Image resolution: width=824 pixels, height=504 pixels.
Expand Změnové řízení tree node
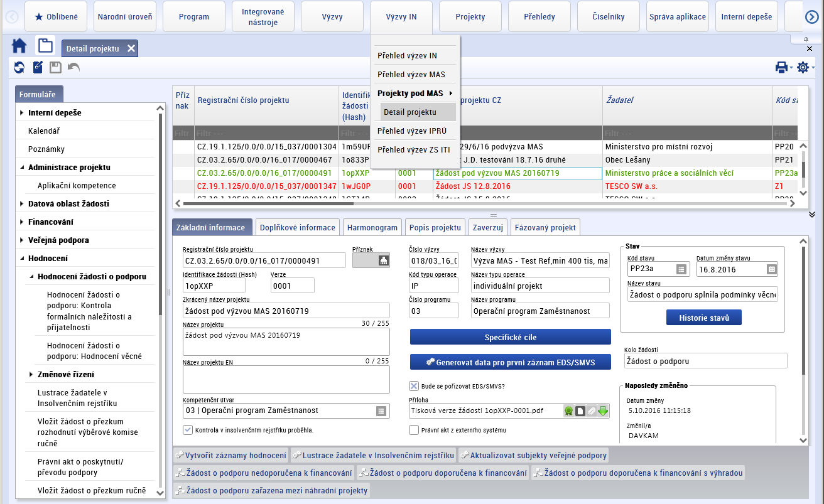coord(31,375)
